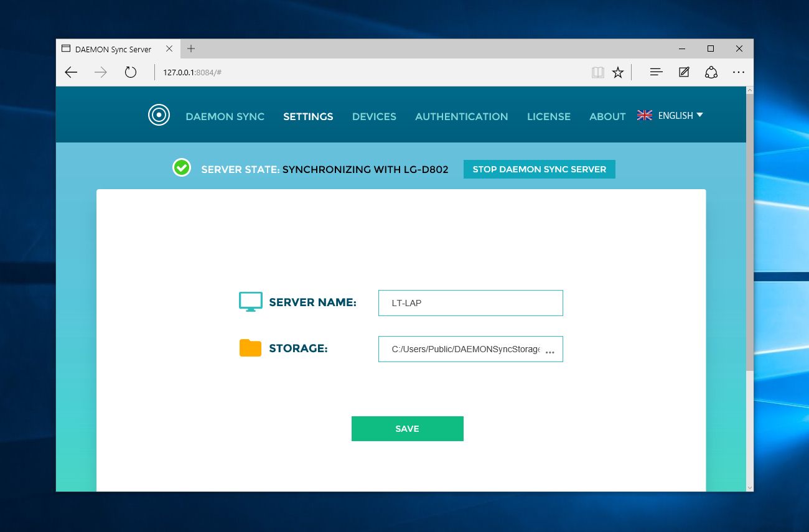The width and height of the screenshot is (809, 532).
Task: Maximize the Edge browser window
Action: [711, 49]
